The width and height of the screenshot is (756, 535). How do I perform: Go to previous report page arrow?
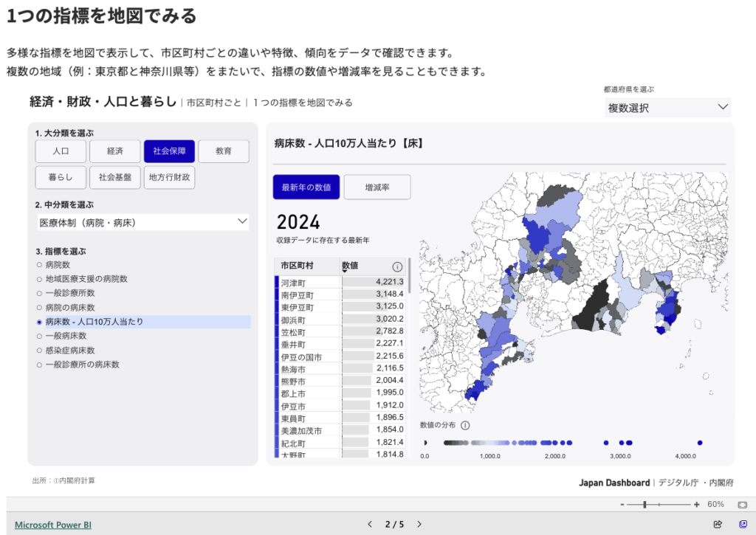click(x=371, y=525)
